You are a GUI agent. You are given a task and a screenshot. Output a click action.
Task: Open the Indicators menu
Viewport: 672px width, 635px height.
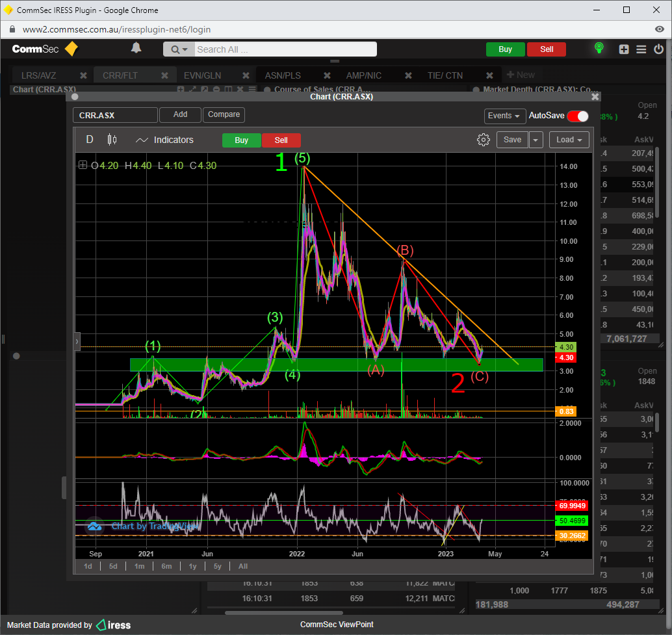(164, 140)
